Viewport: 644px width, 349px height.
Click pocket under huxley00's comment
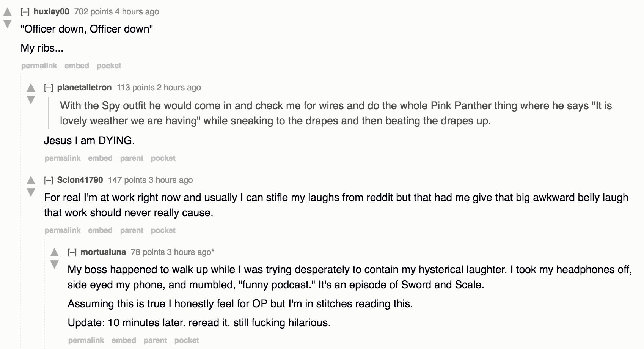(109, 66)
